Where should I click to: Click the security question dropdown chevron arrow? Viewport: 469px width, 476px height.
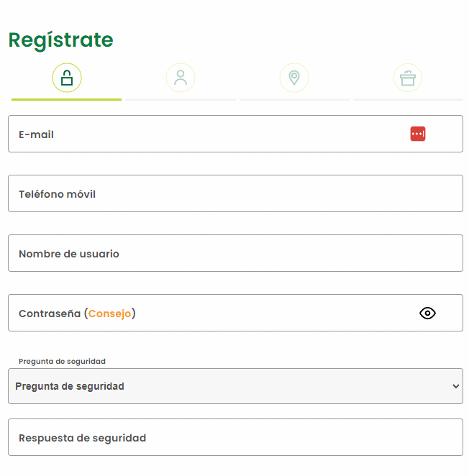point(455,386)
